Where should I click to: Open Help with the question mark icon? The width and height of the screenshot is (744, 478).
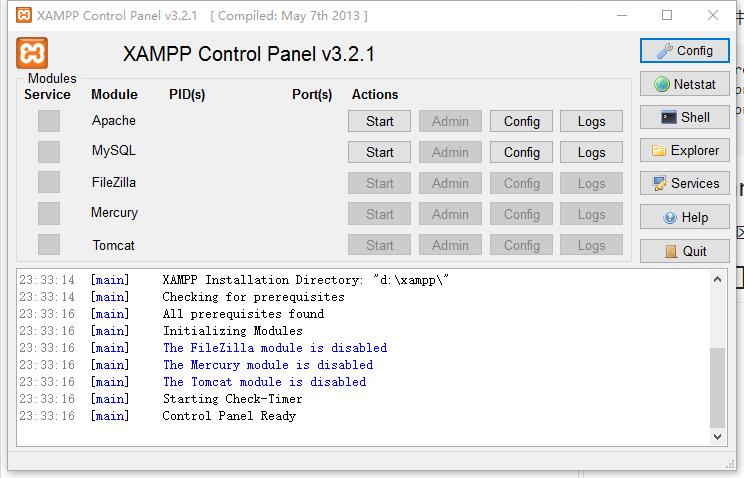(x=684, y=217)
